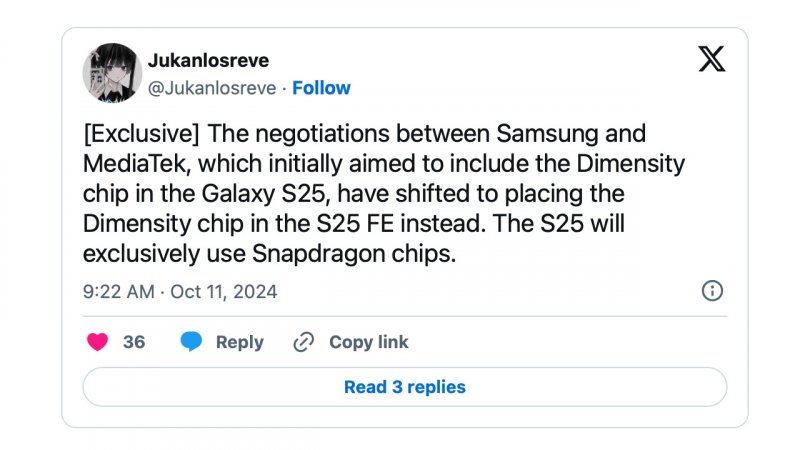Click the like count of 36
The image size is (800, 450).
[134, 342]
